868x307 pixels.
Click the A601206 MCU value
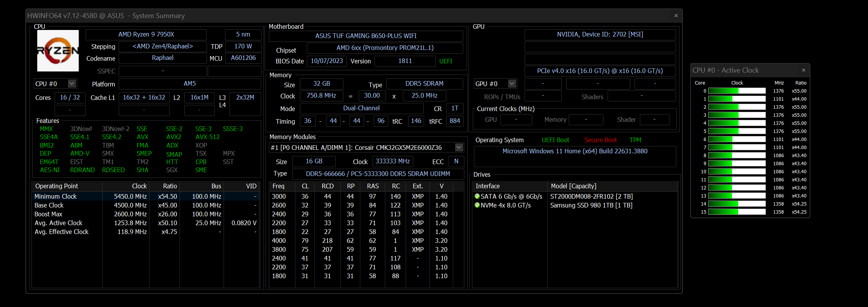243,58
